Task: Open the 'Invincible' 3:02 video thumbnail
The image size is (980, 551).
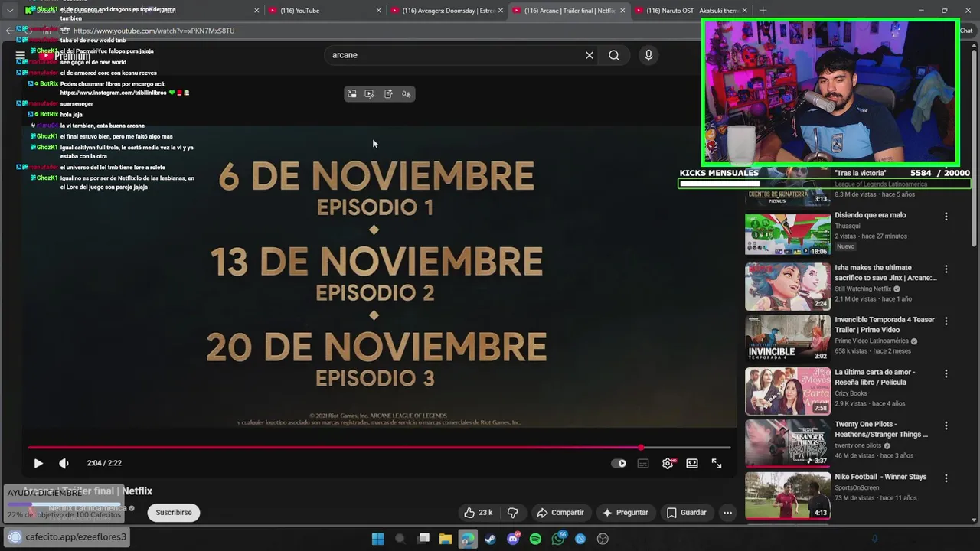Action: (x=788, y=338)
